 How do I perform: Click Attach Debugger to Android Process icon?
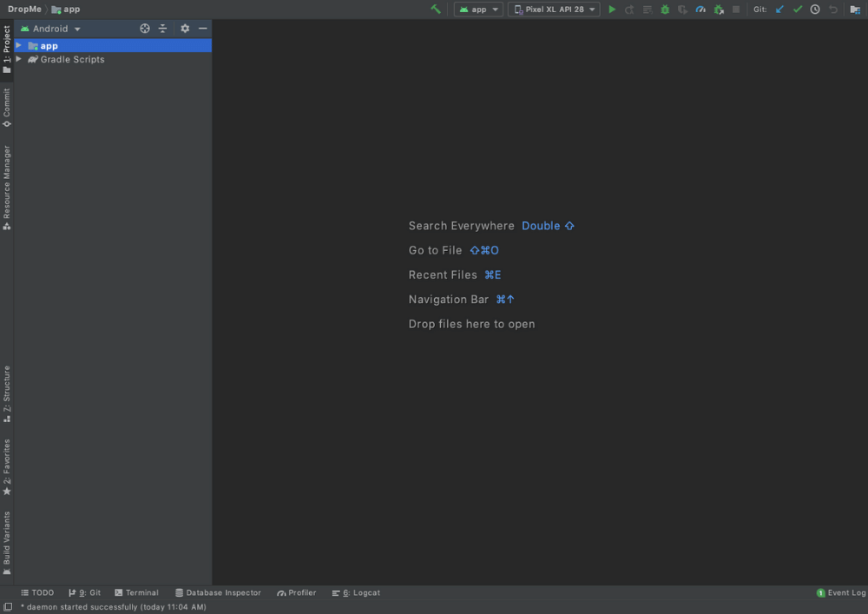coord(719,10)
